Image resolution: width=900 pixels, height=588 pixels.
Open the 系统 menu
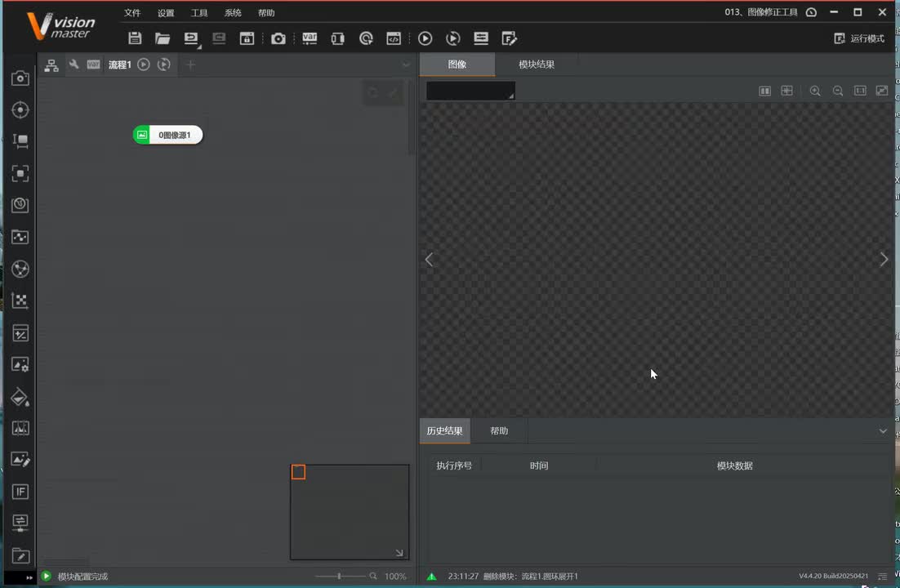(x=233, y=12)
